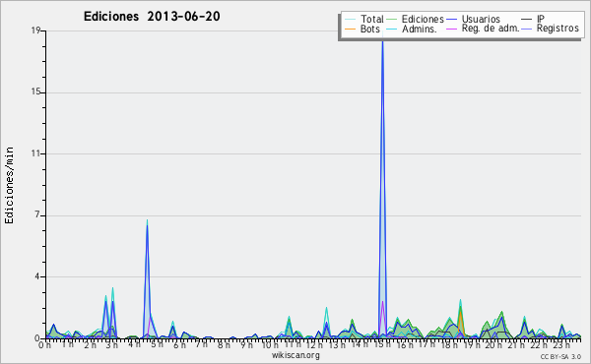The width and height of the screenshot is (591, 364).
Task: Select the IP legend label
Action: click(x=541, y=19)
